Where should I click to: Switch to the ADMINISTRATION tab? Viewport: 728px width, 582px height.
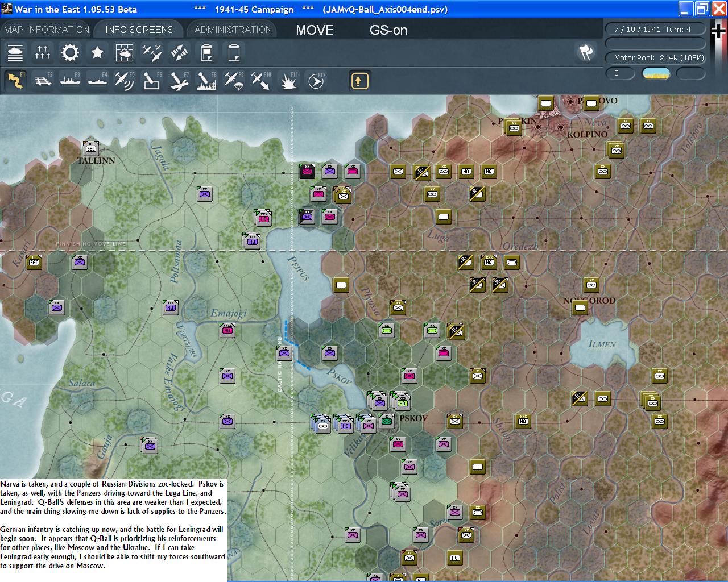(233, 30)
